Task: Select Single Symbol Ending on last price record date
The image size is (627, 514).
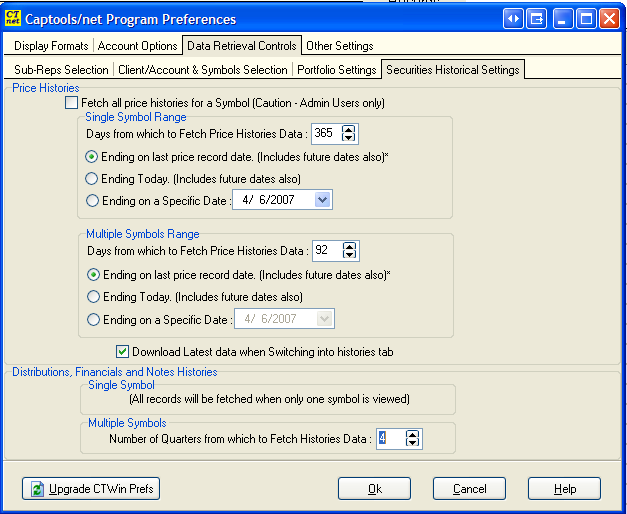Action: [92, 157]
